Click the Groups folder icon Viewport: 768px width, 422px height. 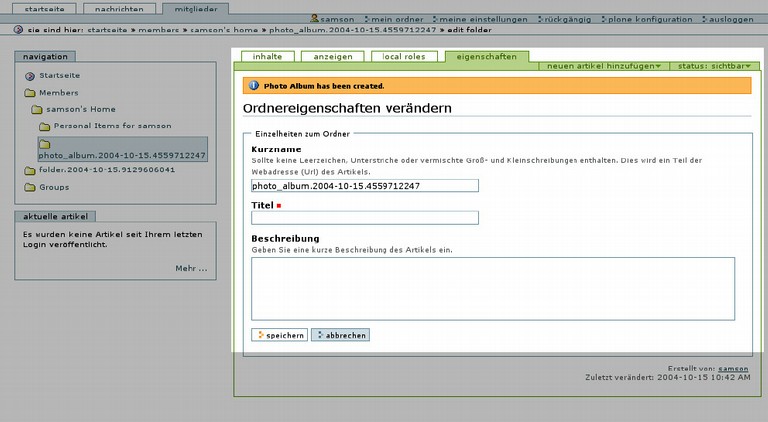pos(30,187)
